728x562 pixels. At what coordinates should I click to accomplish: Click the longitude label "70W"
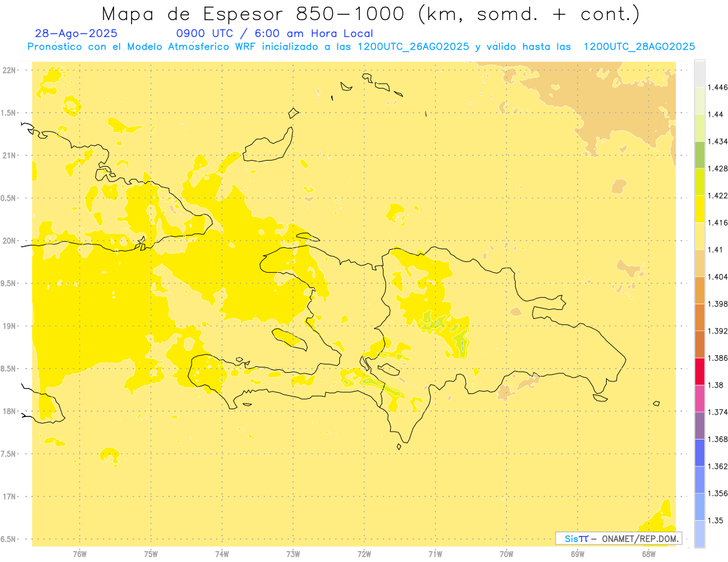(x=506, y=554)
